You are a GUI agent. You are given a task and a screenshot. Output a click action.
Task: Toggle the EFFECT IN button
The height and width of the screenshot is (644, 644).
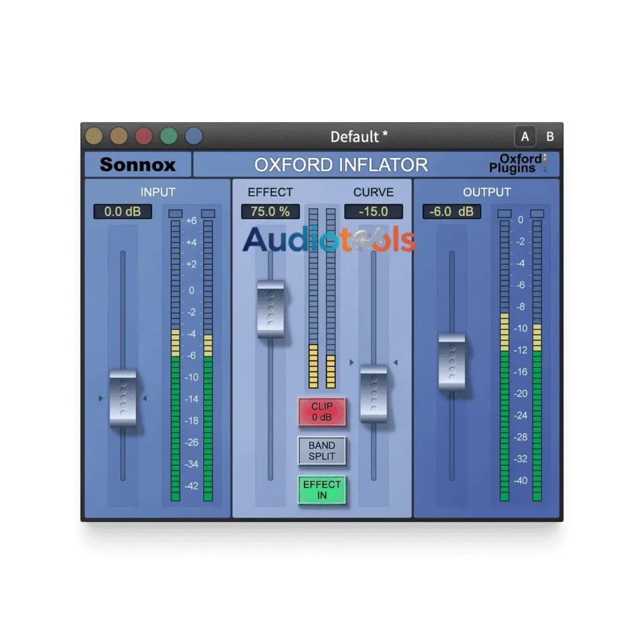pyautogui.click(x=321, y=489)
